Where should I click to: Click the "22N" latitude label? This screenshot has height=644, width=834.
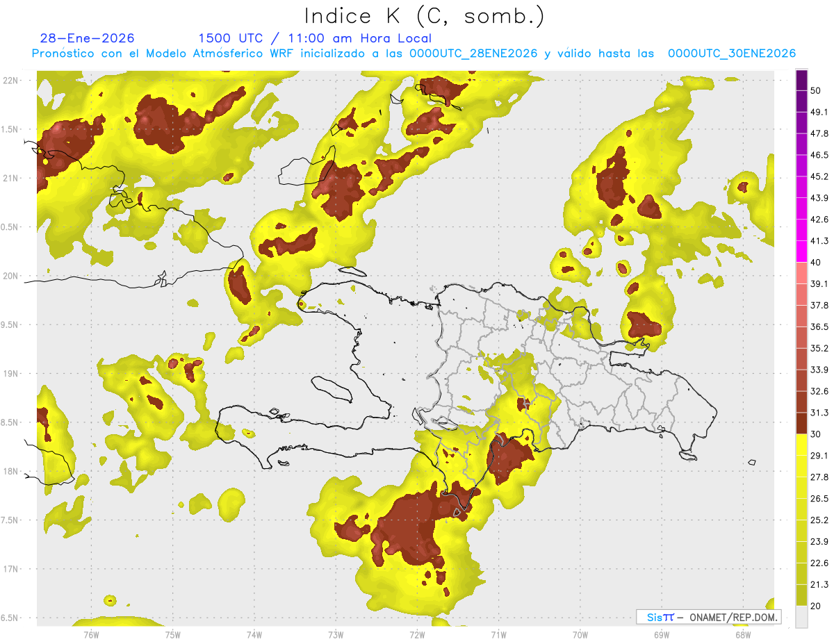[x=11, y=81]
